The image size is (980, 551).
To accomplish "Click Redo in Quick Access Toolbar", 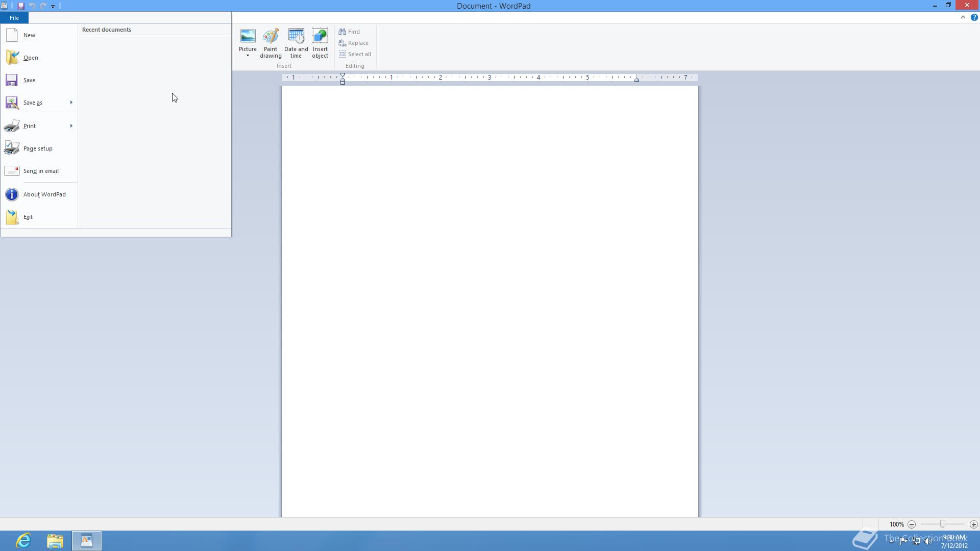I will coord(43,6).
